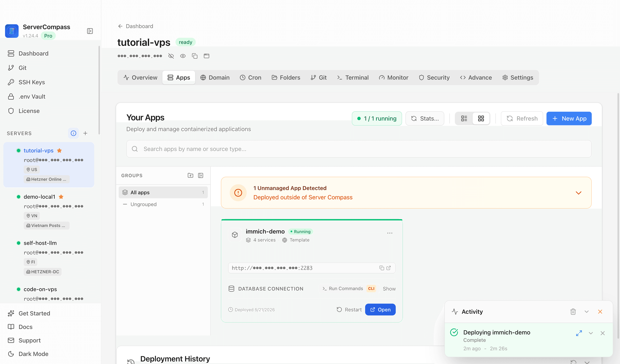This screenshot has height=364, width=620.
Task: Expand the Unmanaged App Detected banner
Action: click(579, 193)
